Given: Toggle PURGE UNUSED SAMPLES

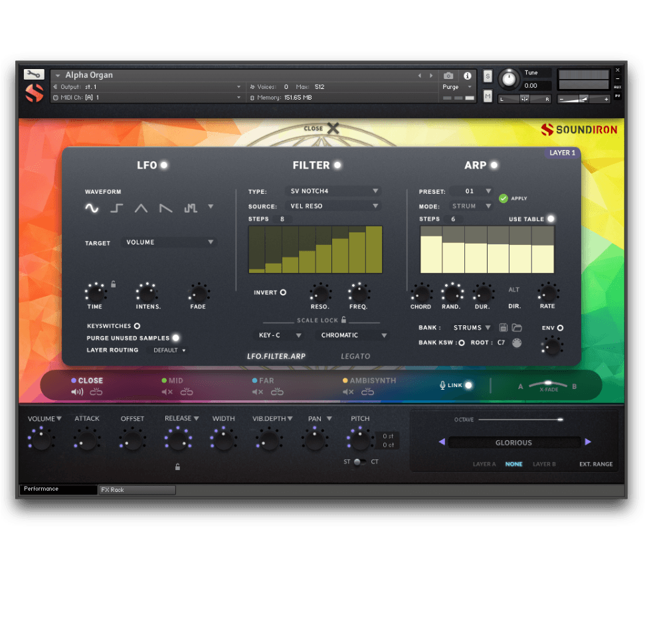Looking at the screenshot, I should click(x=175, y=338).
